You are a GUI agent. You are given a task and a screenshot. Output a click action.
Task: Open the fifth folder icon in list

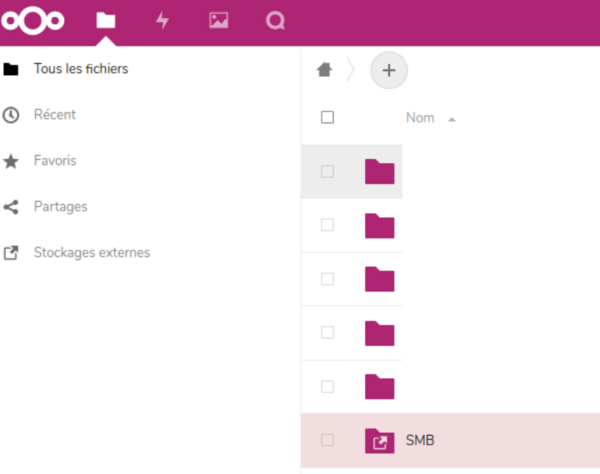pos(380,387)
